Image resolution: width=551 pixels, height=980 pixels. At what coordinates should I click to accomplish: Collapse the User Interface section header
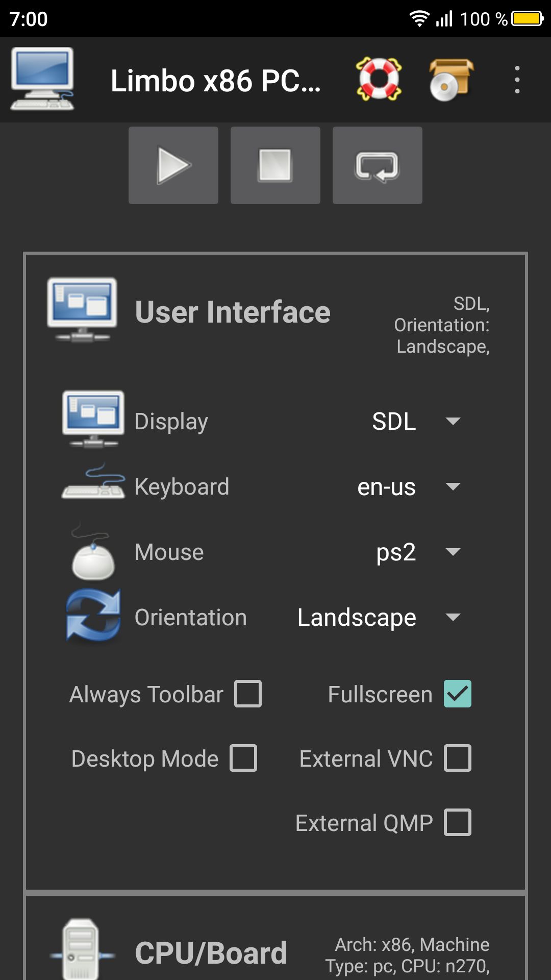pyautogui.click(x=233, y=312)
